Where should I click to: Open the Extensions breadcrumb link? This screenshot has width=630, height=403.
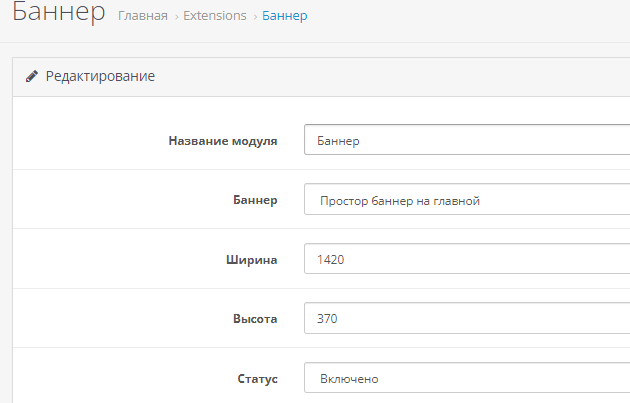215,16
